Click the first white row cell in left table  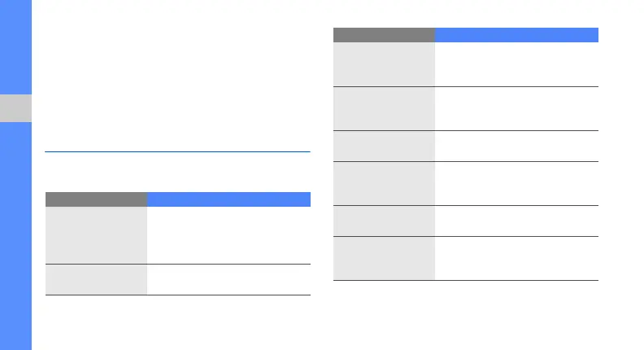click(228, 234)
